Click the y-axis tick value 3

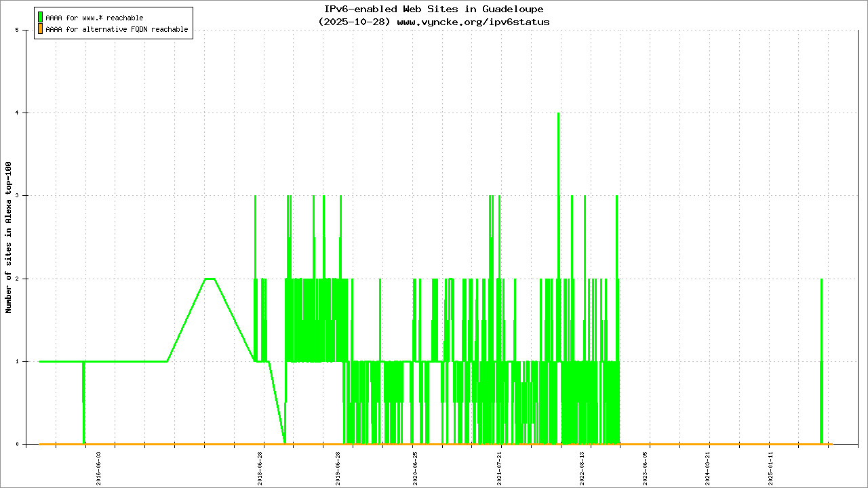(x=25, y=196)
